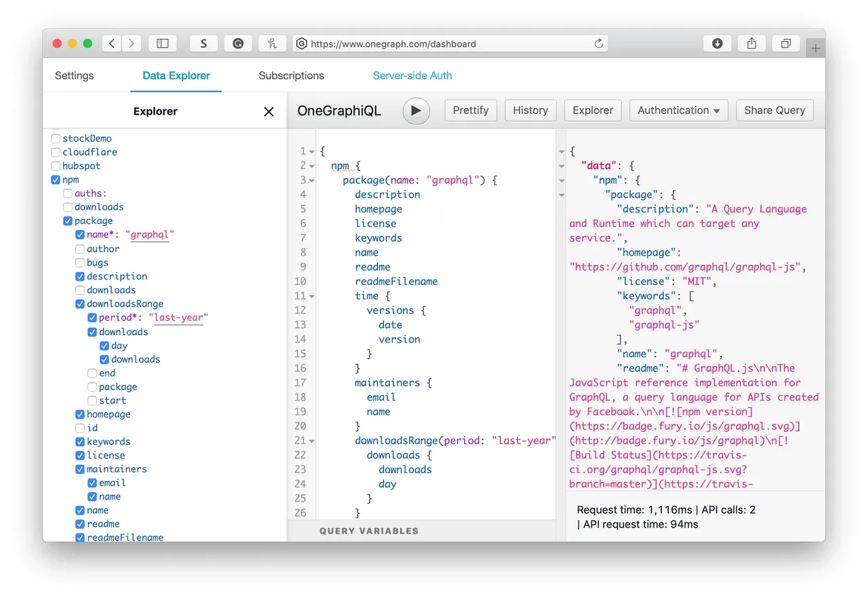
Task: Go forward in Safari history
Action: 131,43
